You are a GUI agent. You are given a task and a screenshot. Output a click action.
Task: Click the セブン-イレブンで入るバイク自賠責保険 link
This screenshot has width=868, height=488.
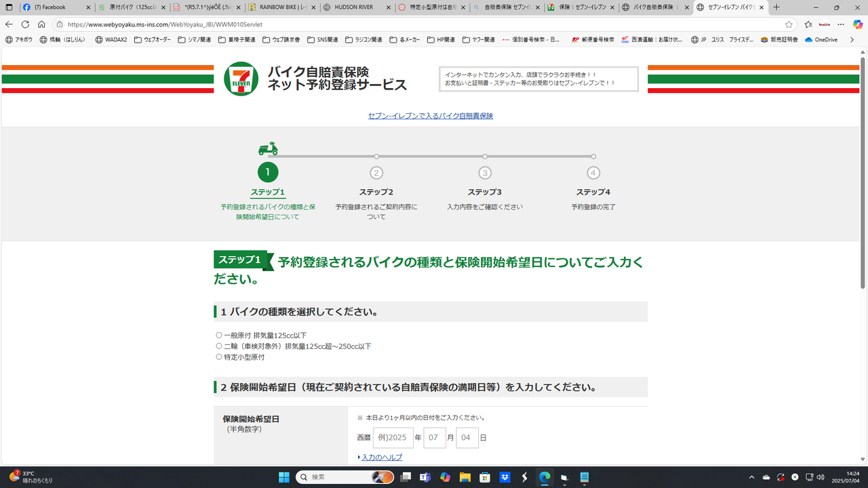431,116
